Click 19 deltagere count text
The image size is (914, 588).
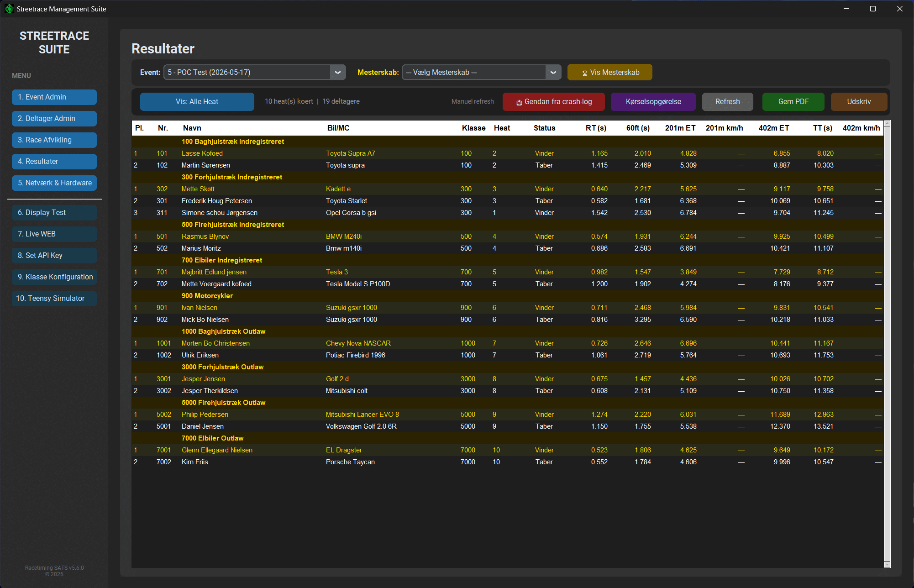click(x=341, y=101)
